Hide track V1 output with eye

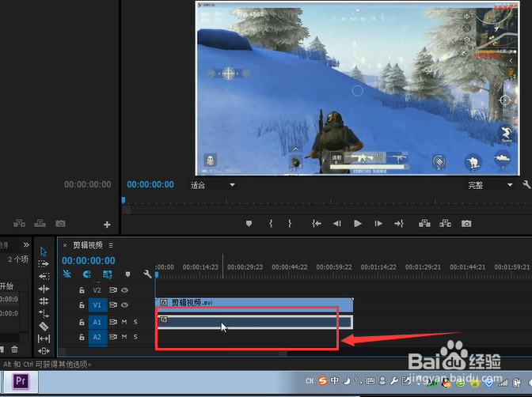pos(124,305)
